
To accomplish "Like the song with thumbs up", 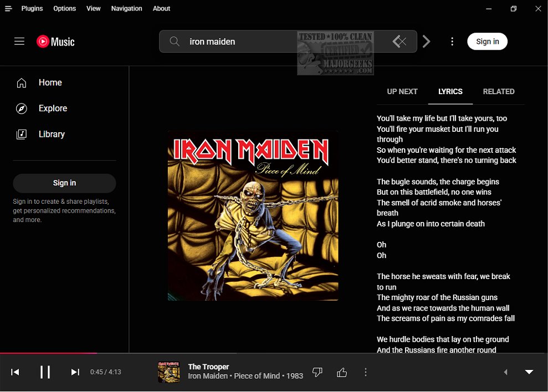I will point(342,373).
